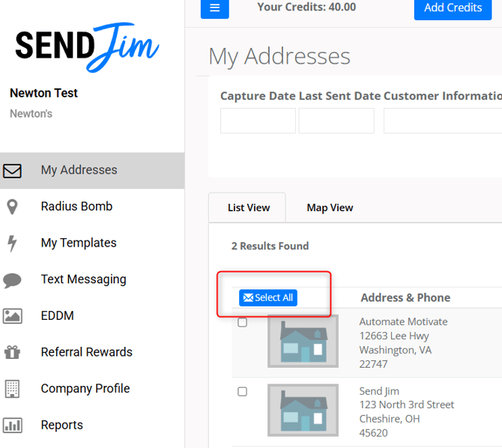Click the Newton Test account name

(43, 93)
